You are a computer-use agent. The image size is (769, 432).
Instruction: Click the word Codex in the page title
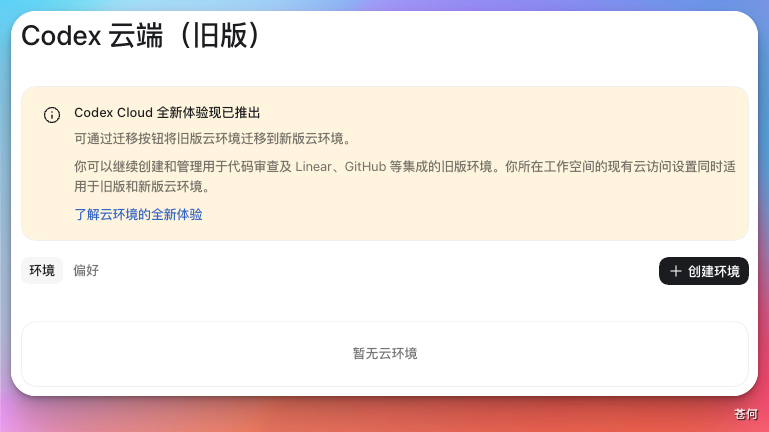[x=61, y=36]
